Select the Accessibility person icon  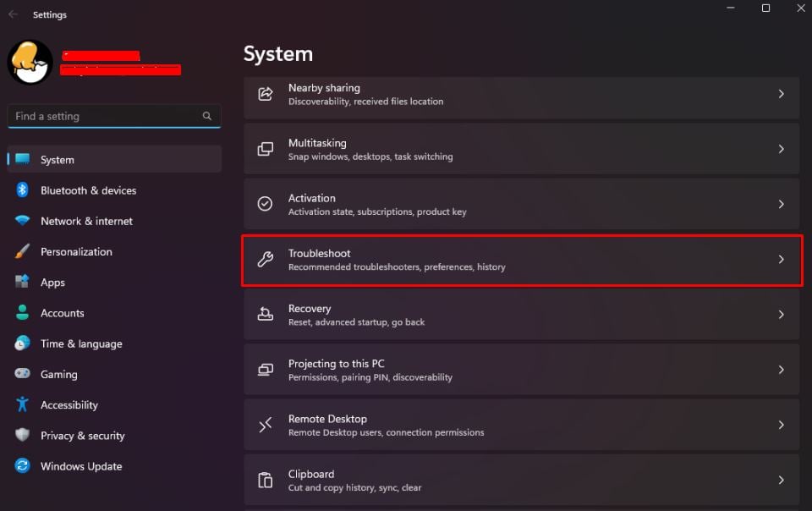[22, 404]
